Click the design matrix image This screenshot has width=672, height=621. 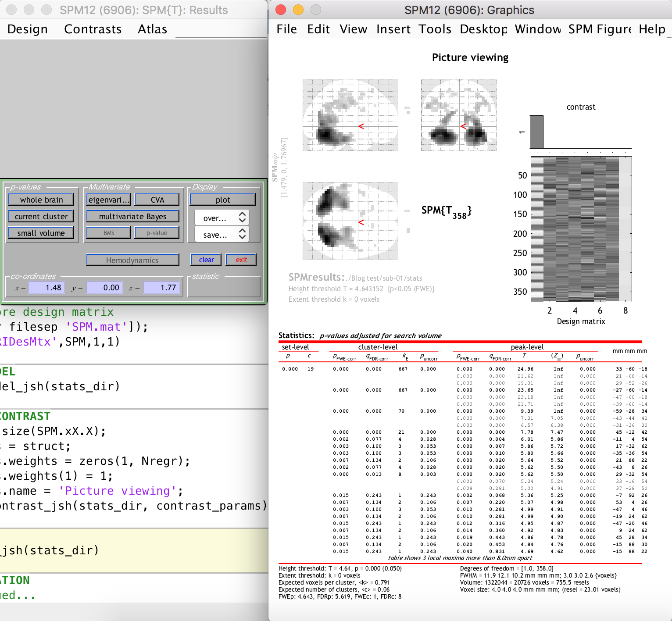pyautogui.click(x=581, y=229)
